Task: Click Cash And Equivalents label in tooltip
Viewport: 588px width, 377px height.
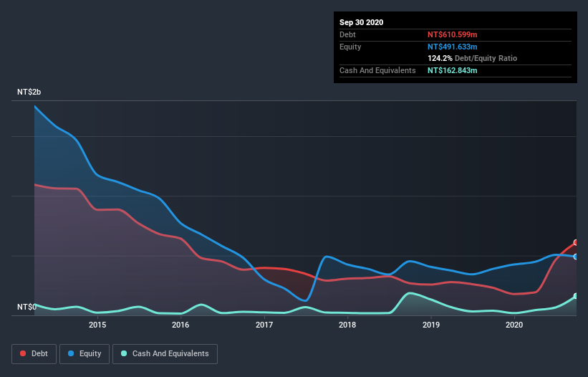Action: (377, 70)
